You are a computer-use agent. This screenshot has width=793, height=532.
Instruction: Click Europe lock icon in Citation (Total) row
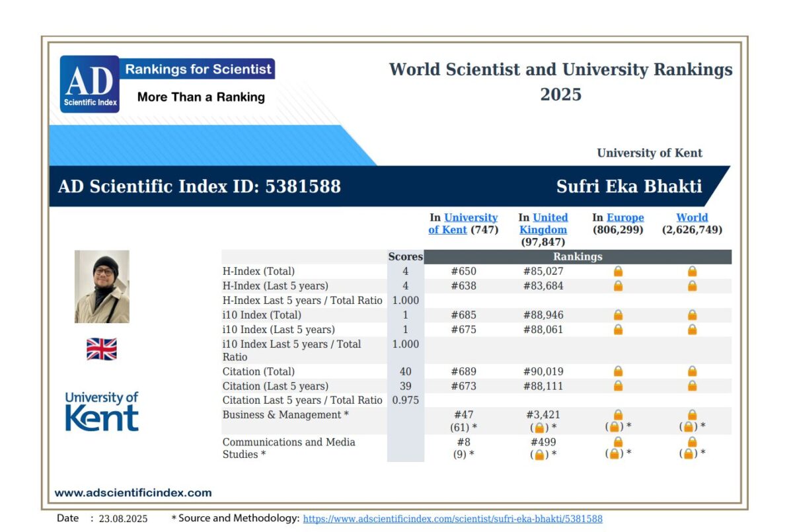click(618, 371)
